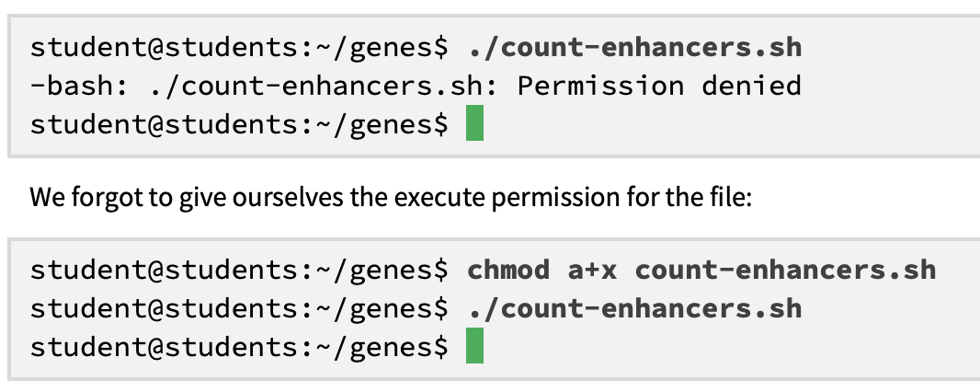
Task: Click the Permission denied error message
Action: click(x=659, y=86)
